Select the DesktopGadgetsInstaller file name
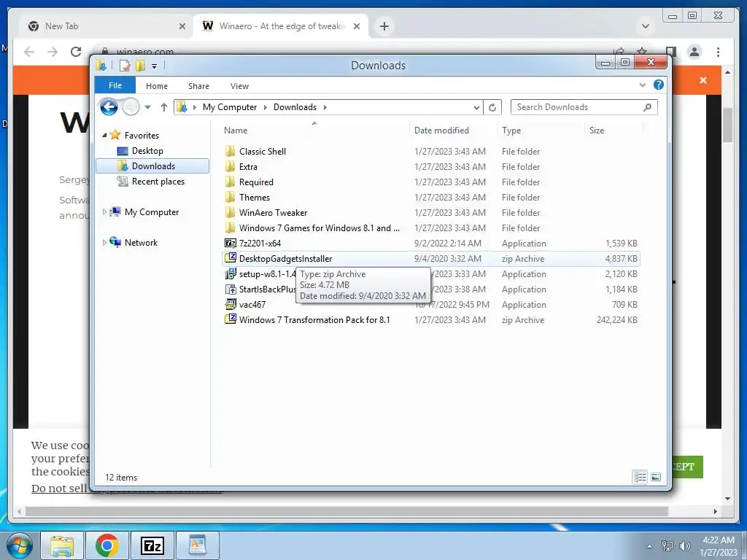The image size is (747, 560). coord(285,259)
